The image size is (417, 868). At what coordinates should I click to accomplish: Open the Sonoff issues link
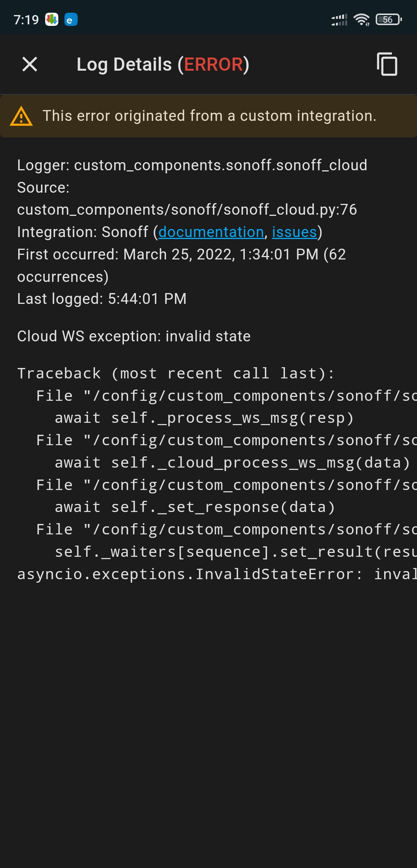click(294, 232)
